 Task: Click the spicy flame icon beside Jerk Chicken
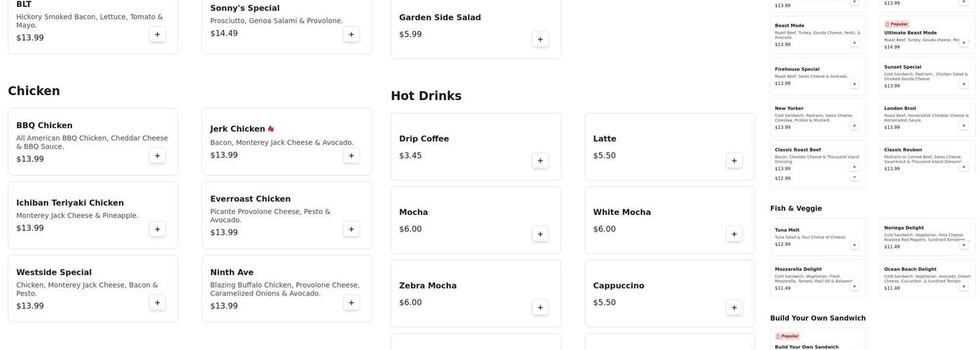(271, 129)
